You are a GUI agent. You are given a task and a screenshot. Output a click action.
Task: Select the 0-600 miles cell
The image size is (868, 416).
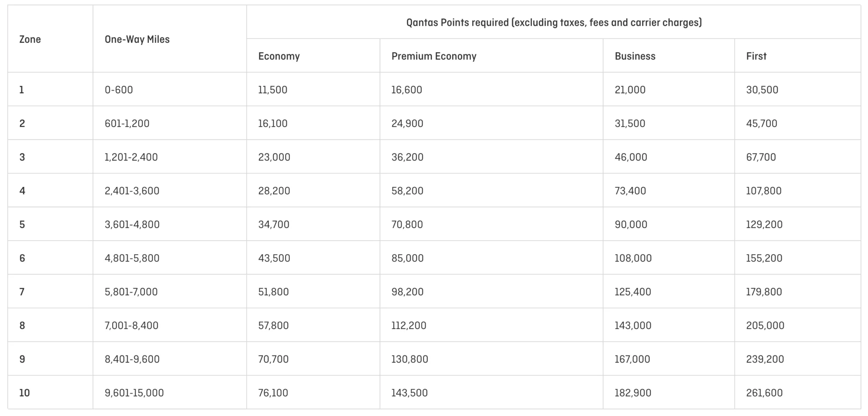(119, 90)
